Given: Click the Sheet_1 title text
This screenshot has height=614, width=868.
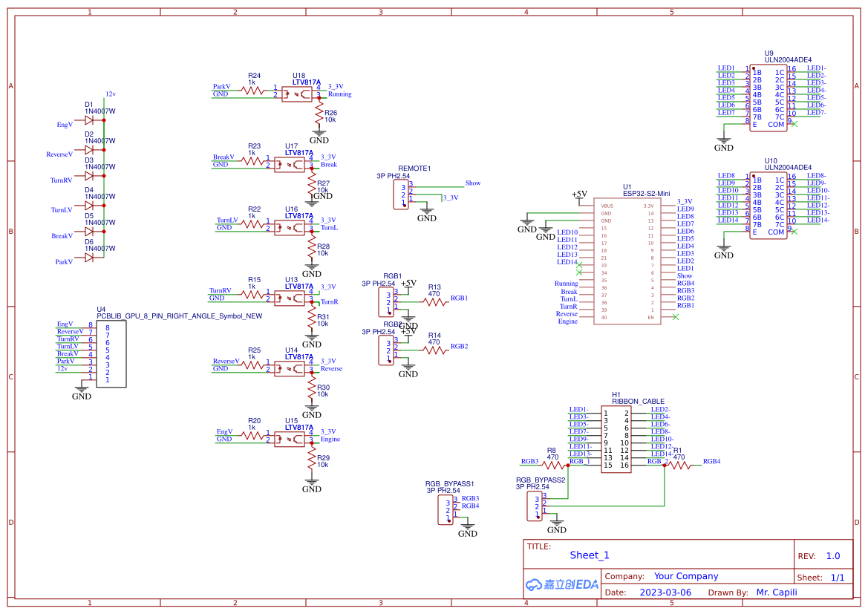Looking at the screenshot, I should coord(589,555).
